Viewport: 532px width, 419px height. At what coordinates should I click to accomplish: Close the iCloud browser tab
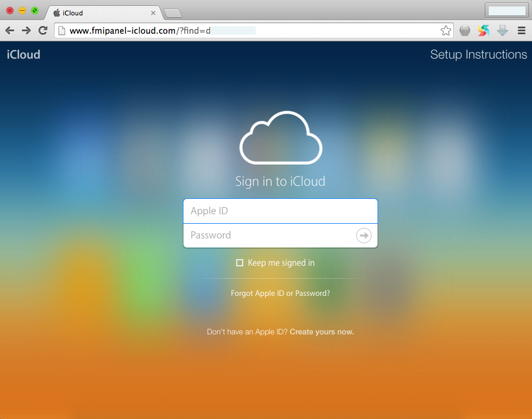point(153,13)
